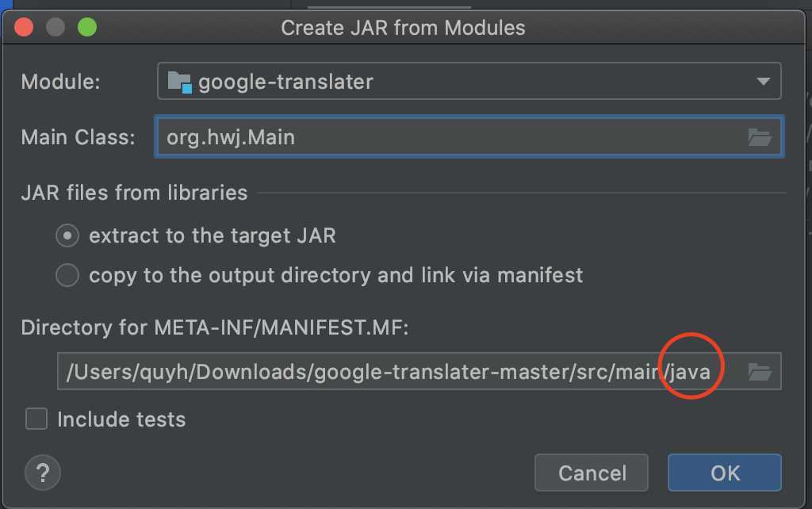This screenshot has height=509, width=812.
Task: Click the 'Include tests' label text
Action: coord(121,419)
